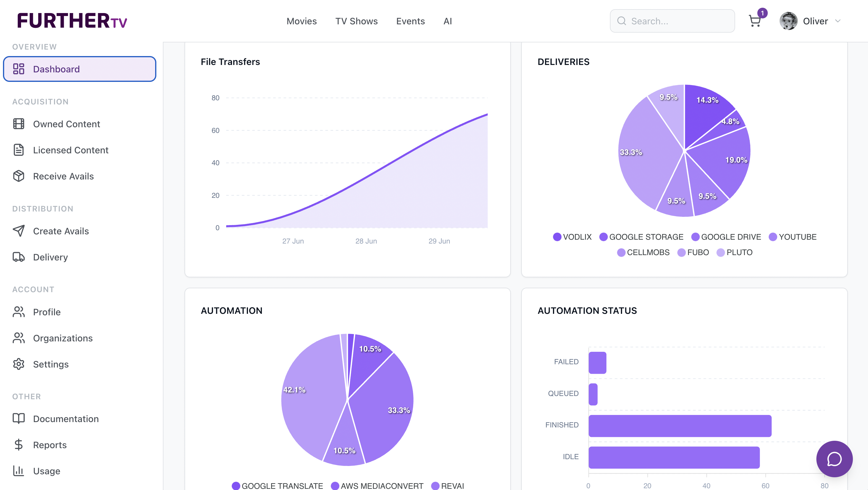Open the Movies nav item
The height and width of the screenshot is (490, 868).
[302, 21]
